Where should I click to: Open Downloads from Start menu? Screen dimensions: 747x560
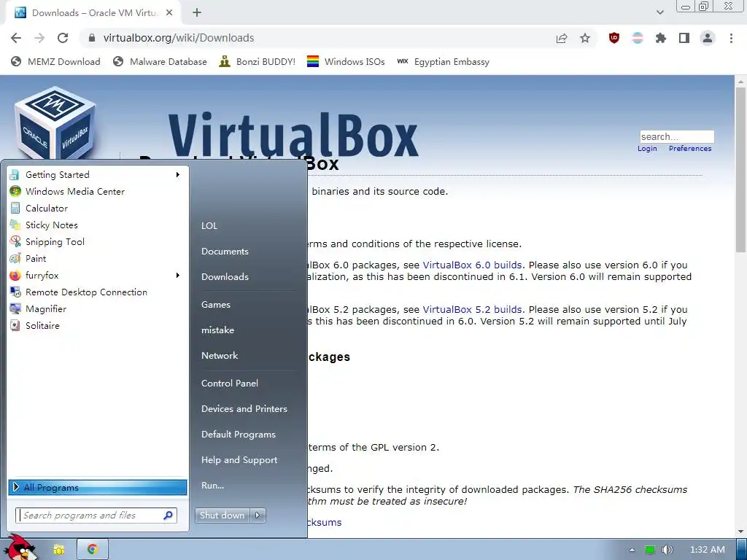tap(225, 276)
